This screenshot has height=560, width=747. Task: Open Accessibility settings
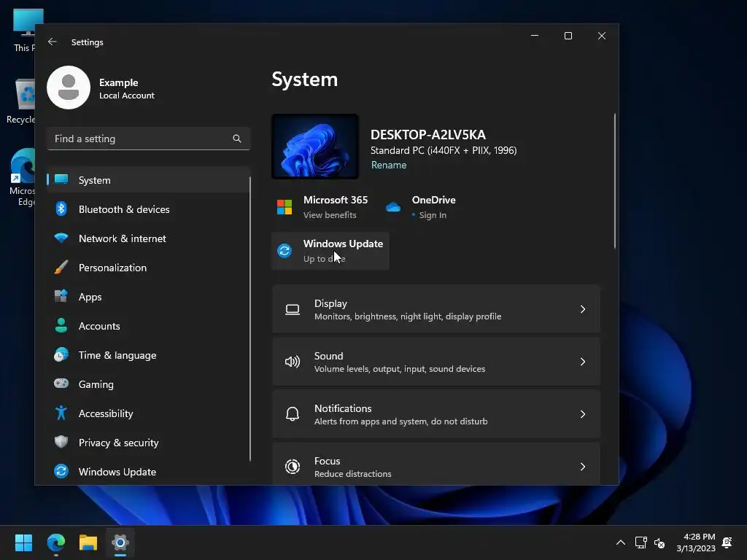(x=148, y=413)
